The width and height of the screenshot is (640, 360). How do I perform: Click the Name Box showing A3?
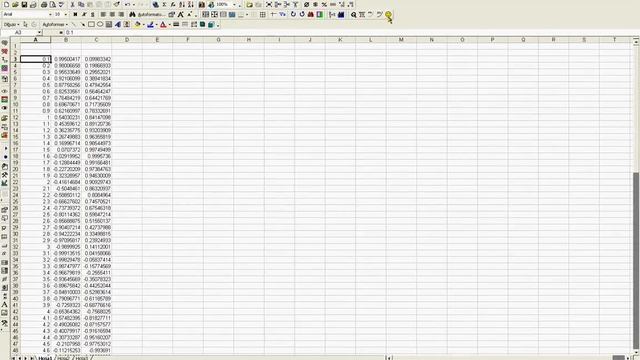pos(19,32)
